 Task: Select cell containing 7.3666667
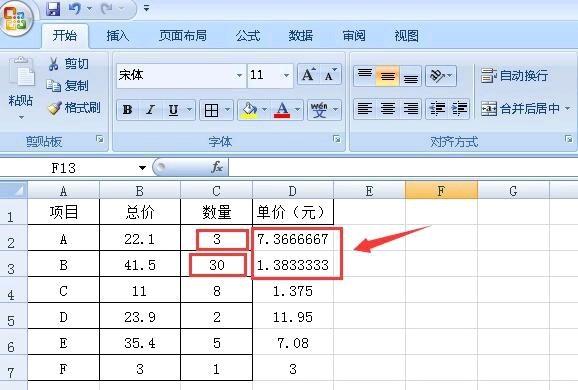tap(293, 239)
